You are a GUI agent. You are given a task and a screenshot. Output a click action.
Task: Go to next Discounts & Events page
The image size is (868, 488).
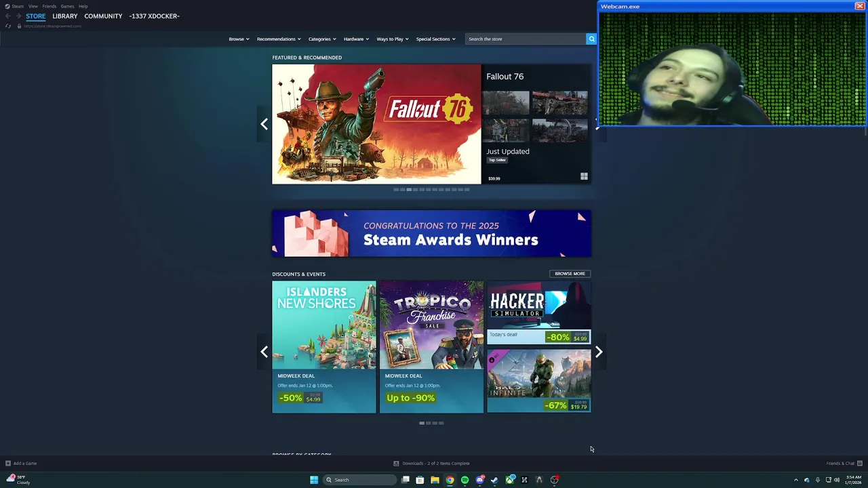point(599,352)
